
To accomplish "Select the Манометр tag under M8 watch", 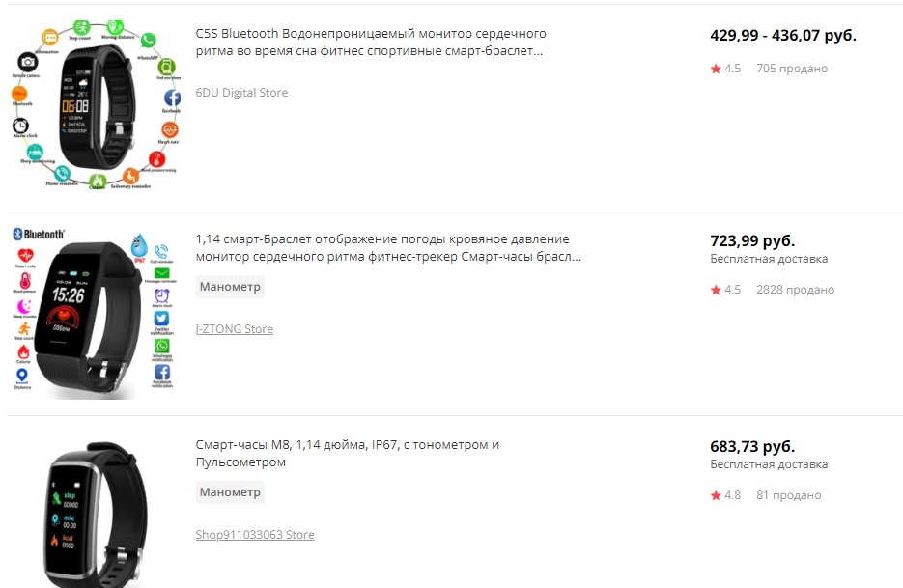I will click(x=230, y=492).
